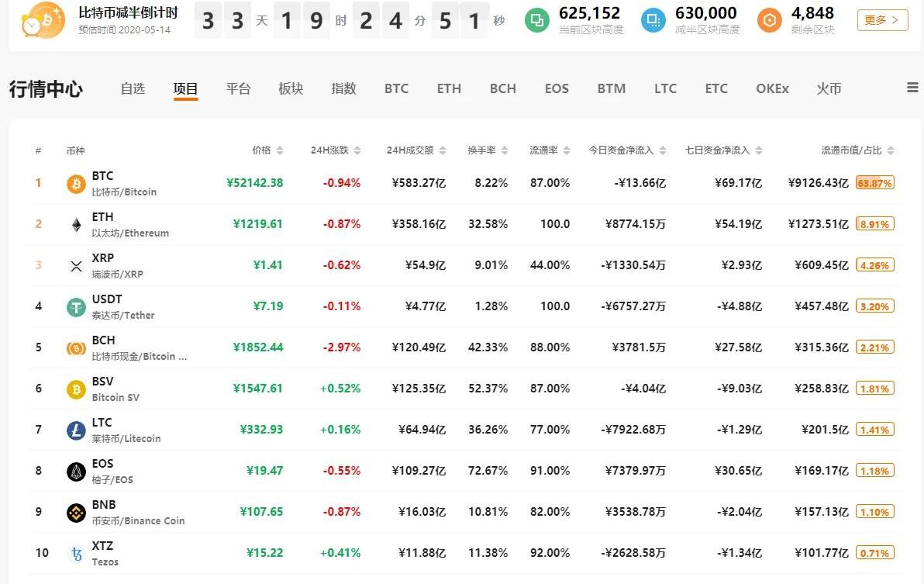Click BSV 24H change +0.52%
Image resolution: width=924 pixels, height=584 pixels.
pyautogui.click(x=340, y=389)
